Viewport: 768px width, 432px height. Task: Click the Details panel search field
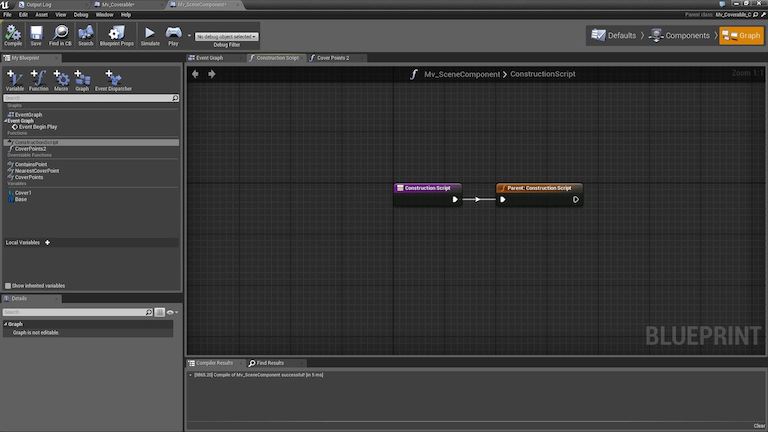tap(74, 312)
